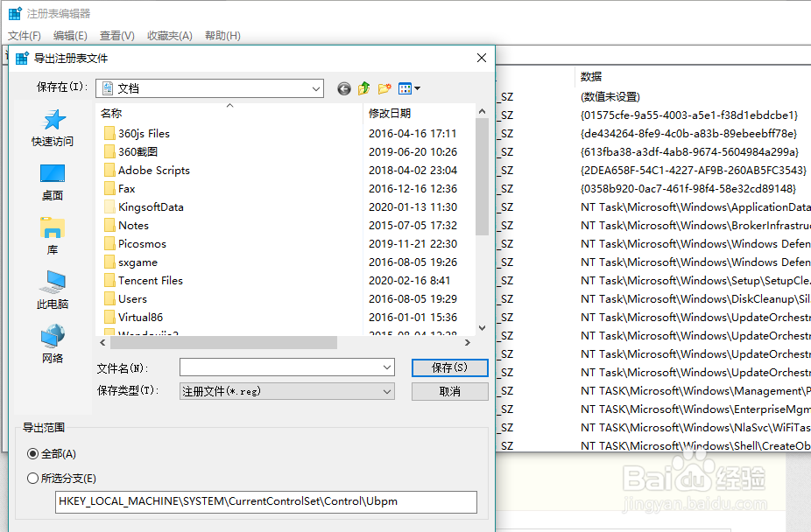Select the 所选分支(E) export range option
The image size is (811, 532).
tap(61, 479)
